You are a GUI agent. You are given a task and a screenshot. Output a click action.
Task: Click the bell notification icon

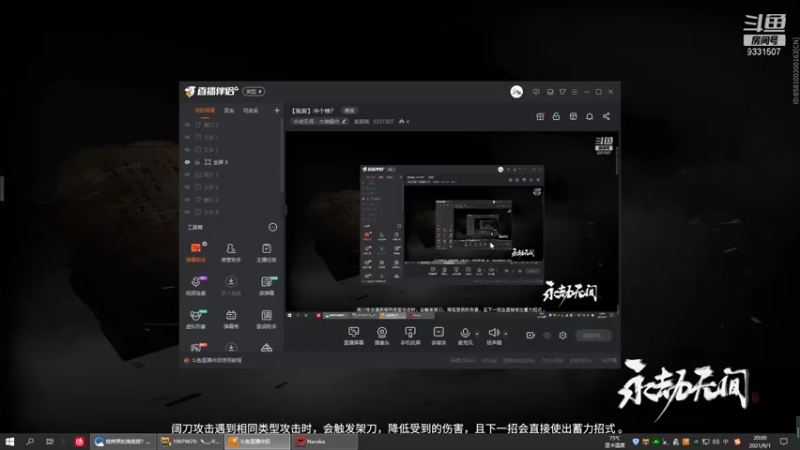click(589, 116)
